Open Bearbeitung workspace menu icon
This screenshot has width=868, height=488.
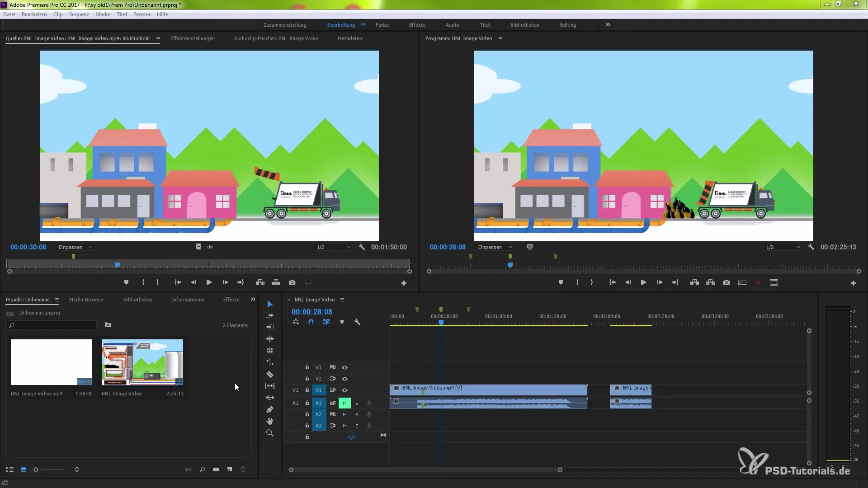(363, 25)
